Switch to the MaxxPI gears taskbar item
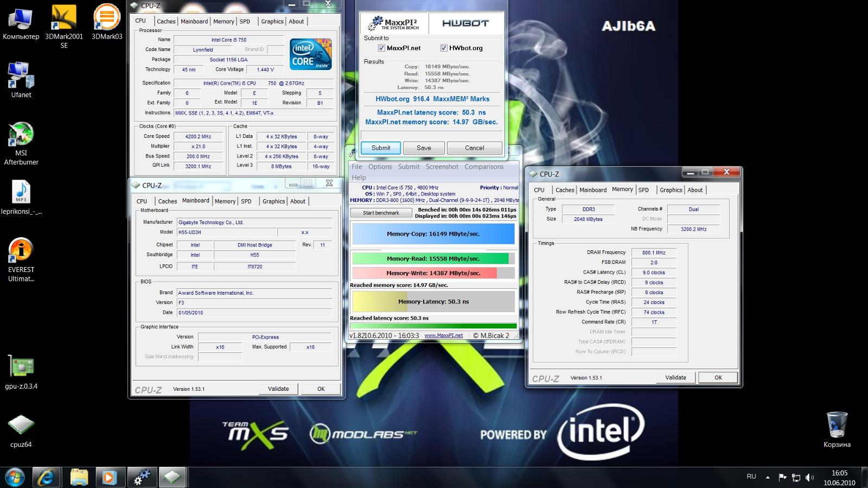This screenshot has height=488, width=868. pos(142,478)
